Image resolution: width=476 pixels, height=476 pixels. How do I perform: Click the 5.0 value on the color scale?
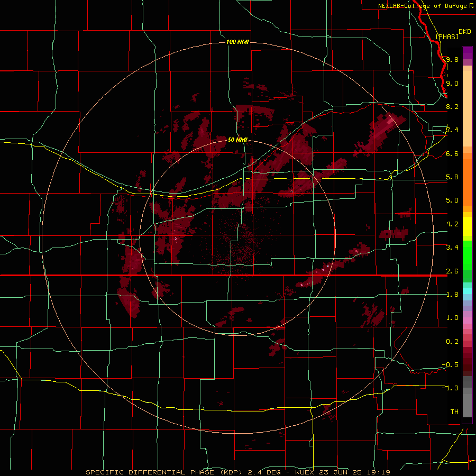452,200
